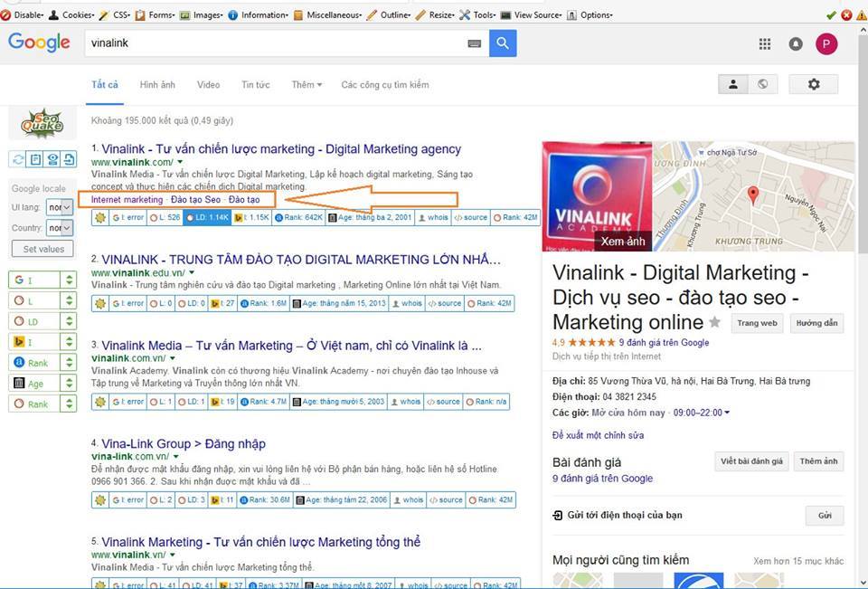Open the Country dropdown in SeoQuake panel
Viewport: 868px width, 589px height.
point(60,228)
